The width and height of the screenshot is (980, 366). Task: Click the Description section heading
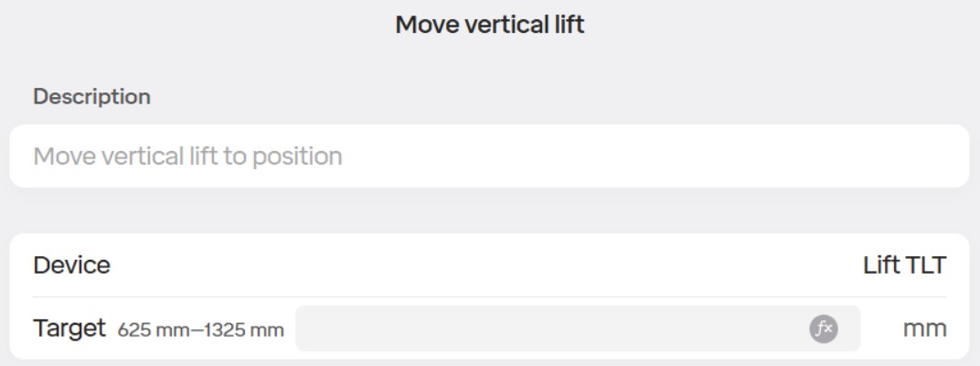[91, 97]
